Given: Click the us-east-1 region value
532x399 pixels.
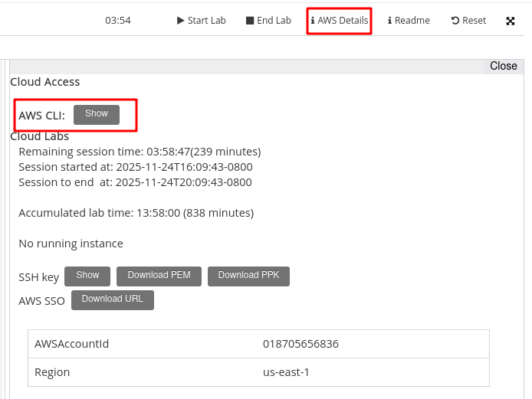Looking at the screenshot, I should 286,372.
